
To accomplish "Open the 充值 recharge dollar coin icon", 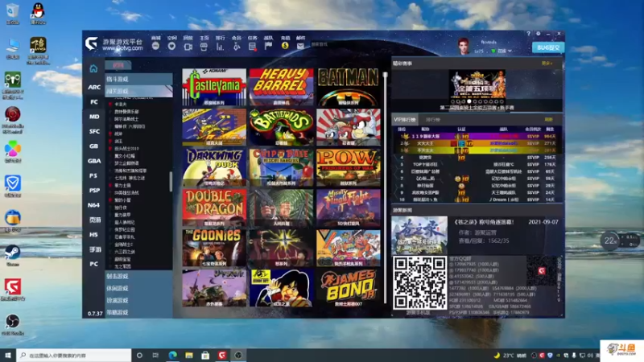I will [285, 47].
